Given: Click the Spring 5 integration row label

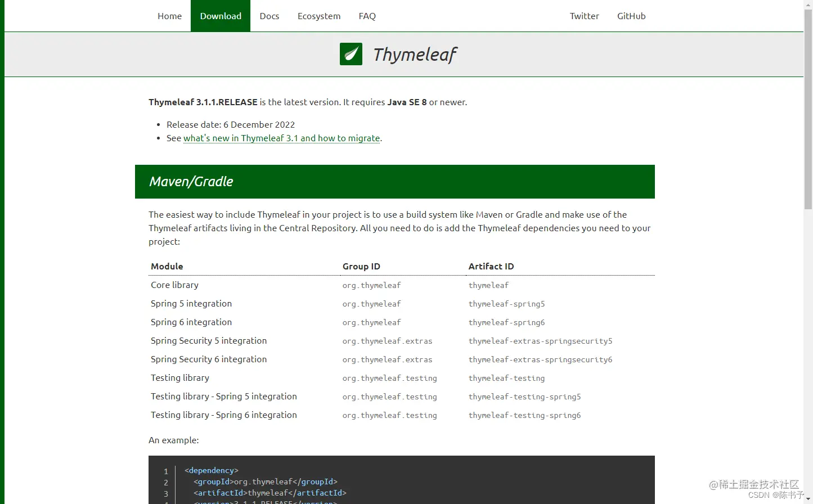Looking at the screenshot, I should (191, 303).
